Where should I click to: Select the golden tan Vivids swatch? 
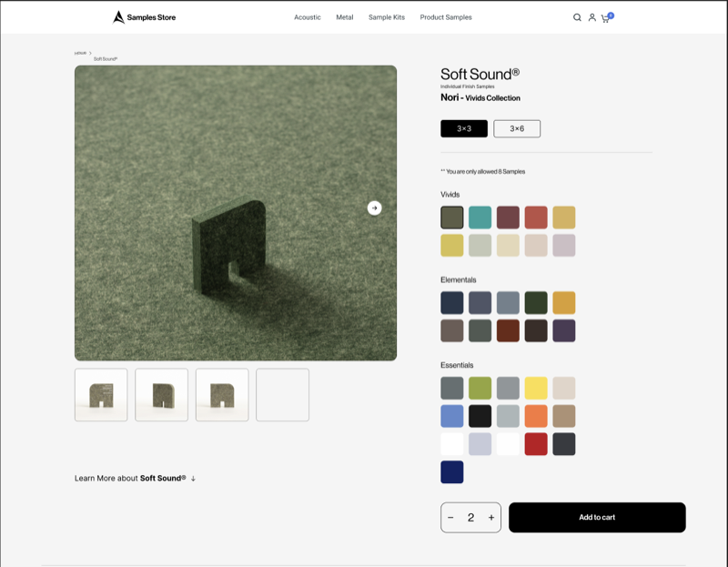click(563, 218)
